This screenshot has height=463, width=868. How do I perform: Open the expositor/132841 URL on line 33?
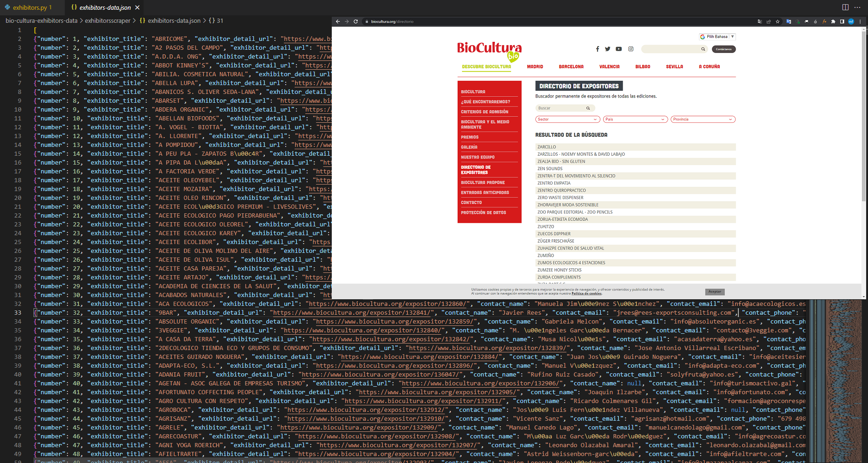point(353,313)
